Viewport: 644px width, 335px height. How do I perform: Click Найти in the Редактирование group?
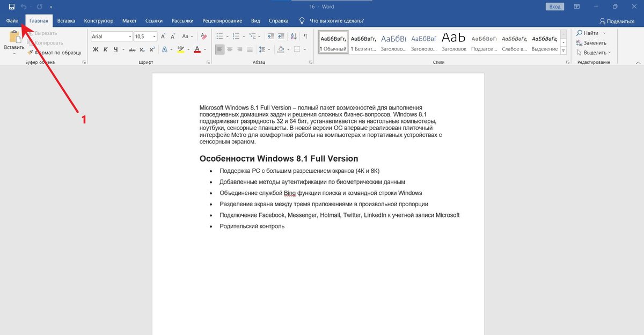[587, 33]
